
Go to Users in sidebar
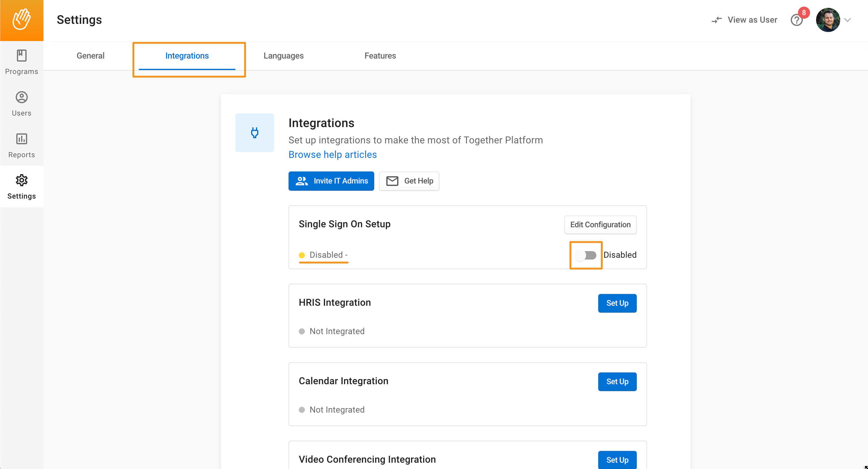(x=21, y=104)
